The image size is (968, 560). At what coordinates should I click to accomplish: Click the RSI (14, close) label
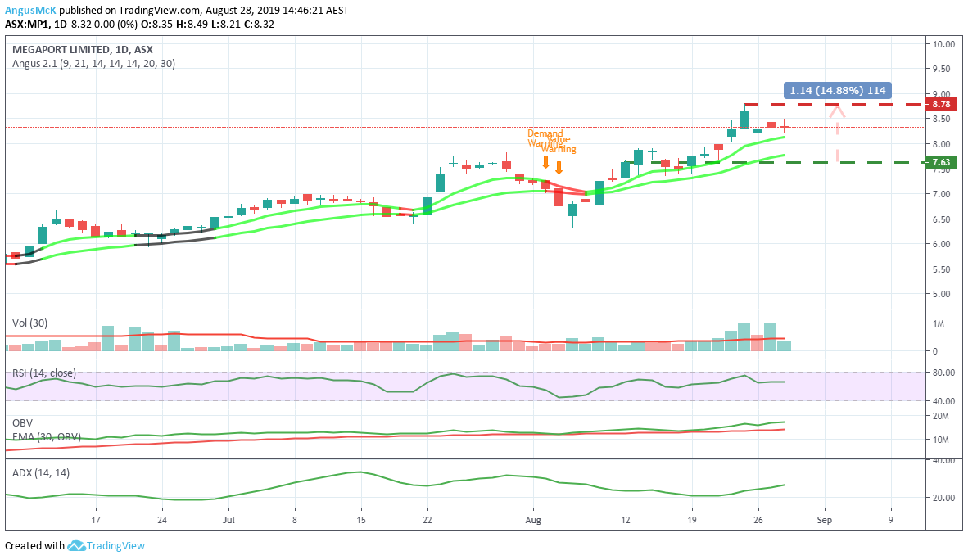tap(44, 373)
